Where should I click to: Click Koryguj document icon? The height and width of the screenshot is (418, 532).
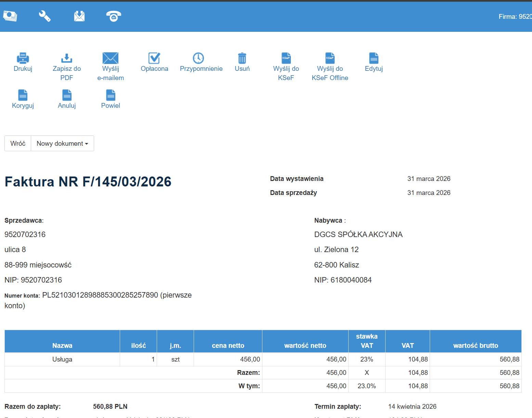pyautogui.click(x=23, y=95)
